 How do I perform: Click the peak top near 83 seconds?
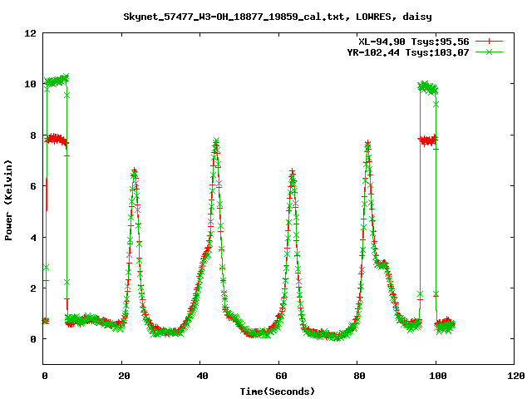[x=367, y=144]
